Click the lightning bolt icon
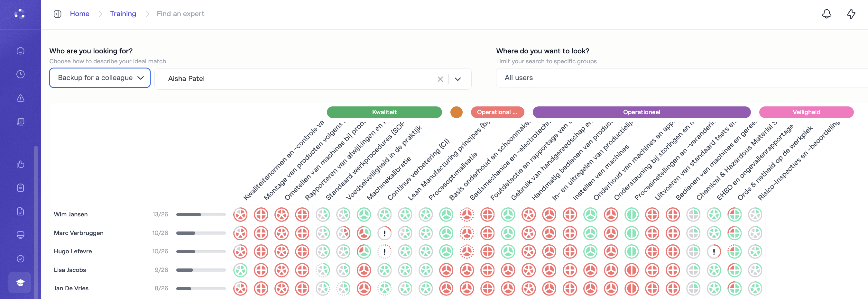The width and height of the screenshot is (868, 299). pyautogui.click(x=851, y=14)
